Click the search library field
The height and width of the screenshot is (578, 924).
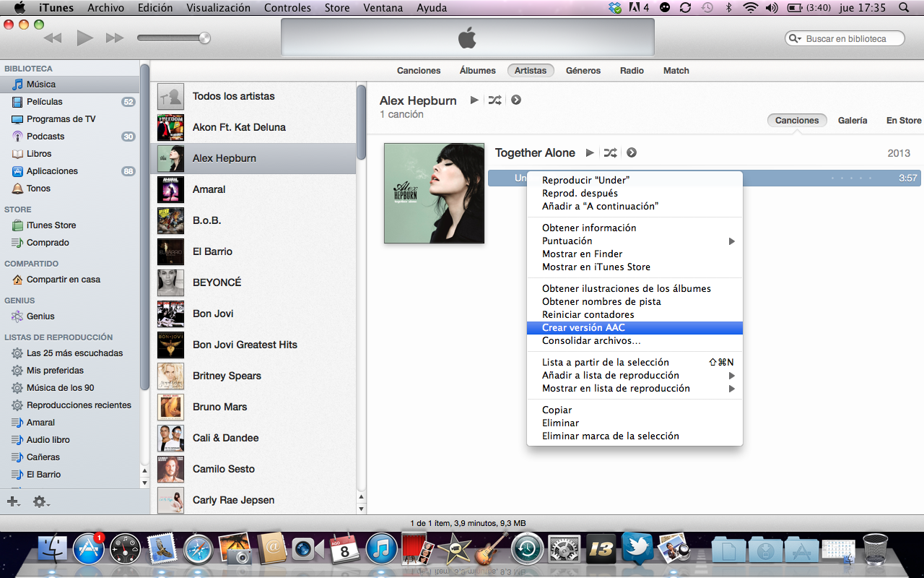pos(845,39)
